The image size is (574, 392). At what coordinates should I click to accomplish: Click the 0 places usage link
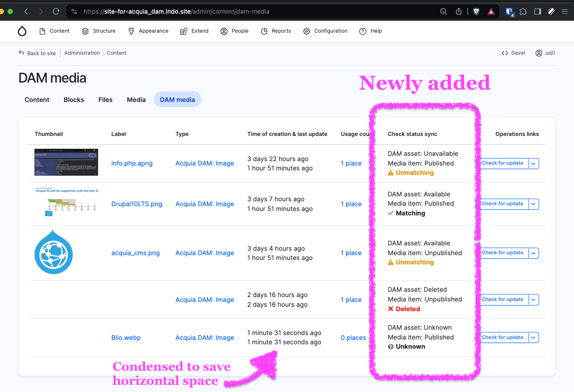[x=354, y=338]
